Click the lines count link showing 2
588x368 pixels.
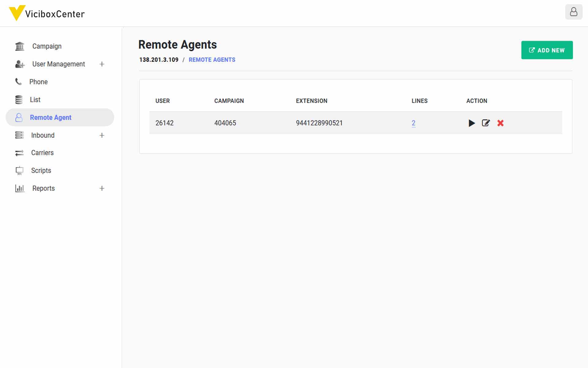tap(413, 123)
